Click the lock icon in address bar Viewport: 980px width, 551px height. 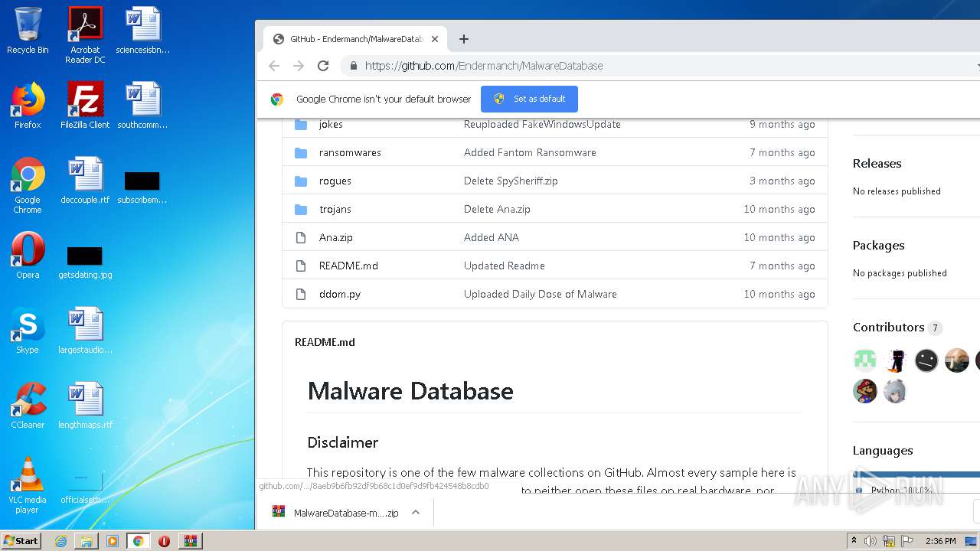353,66
